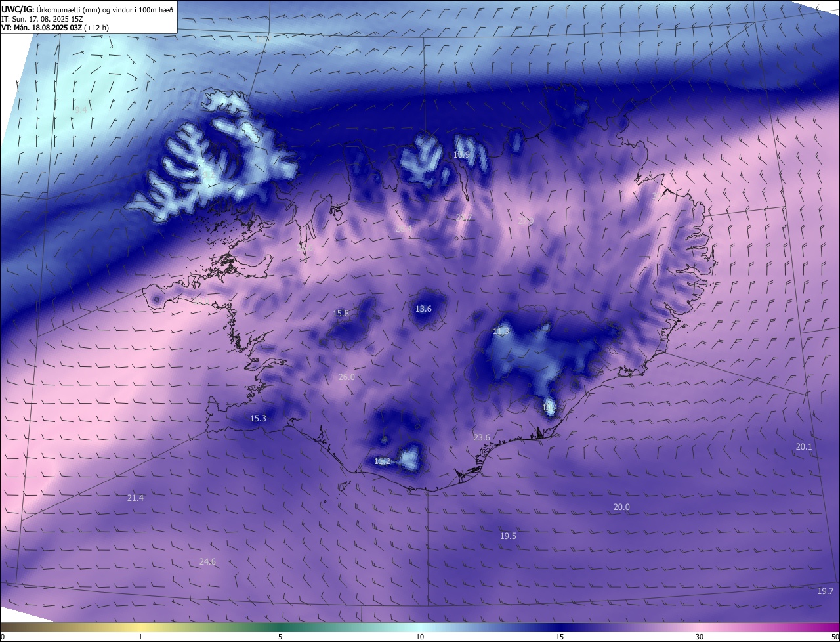Click the 21.4 value label on the map
Image resolution: width=840 pixels, height=642 pixels.
[x=135, y=498]
